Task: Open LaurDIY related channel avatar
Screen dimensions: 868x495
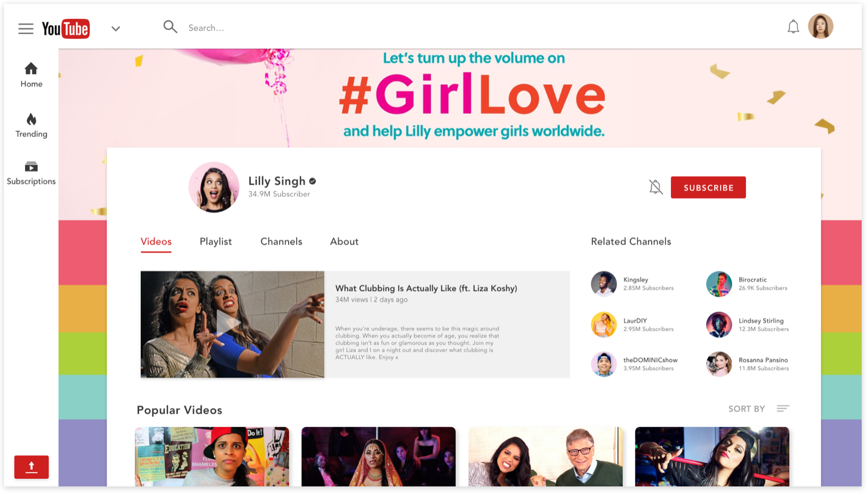Action: coord(604,324)
